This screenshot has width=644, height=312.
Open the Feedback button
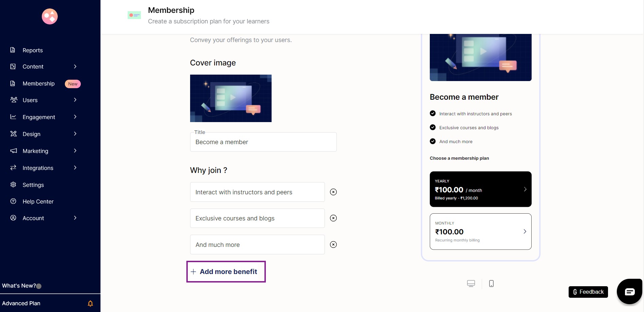point(588,292)
